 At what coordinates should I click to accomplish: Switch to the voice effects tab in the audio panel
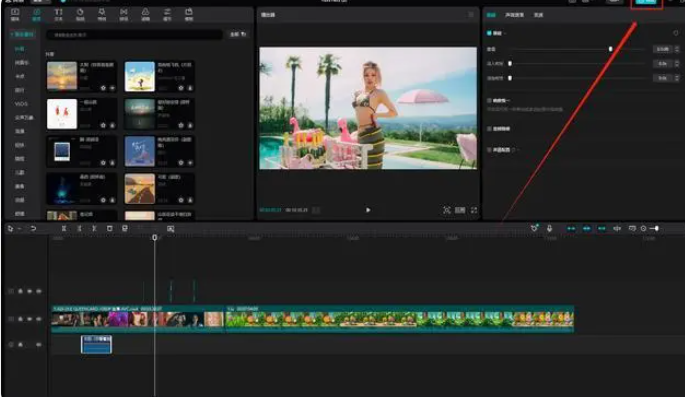pos(515,15)
